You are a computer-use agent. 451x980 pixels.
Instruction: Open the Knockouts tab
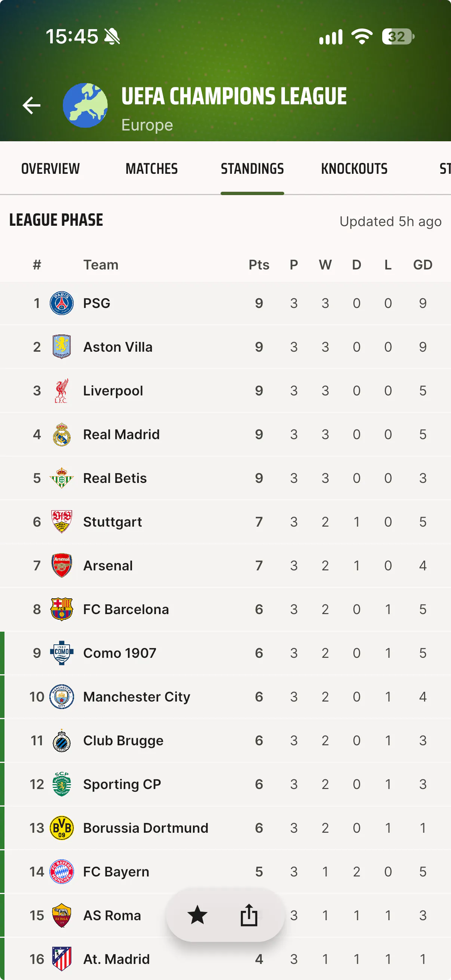coord(354,169)
